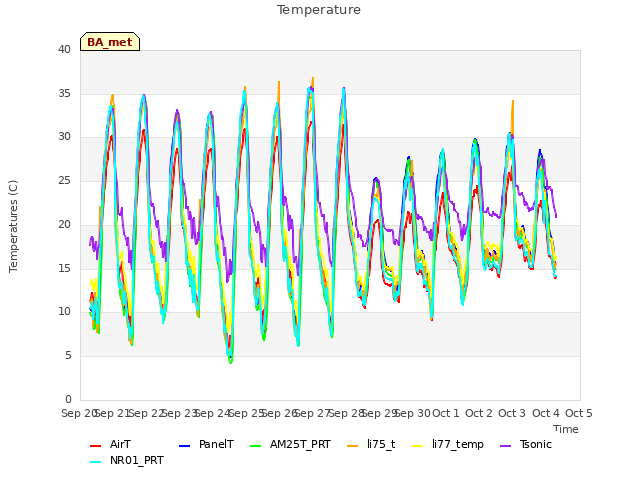
Task: Click the Oct 1 x-axis tick label
Action: pos(446,413)
